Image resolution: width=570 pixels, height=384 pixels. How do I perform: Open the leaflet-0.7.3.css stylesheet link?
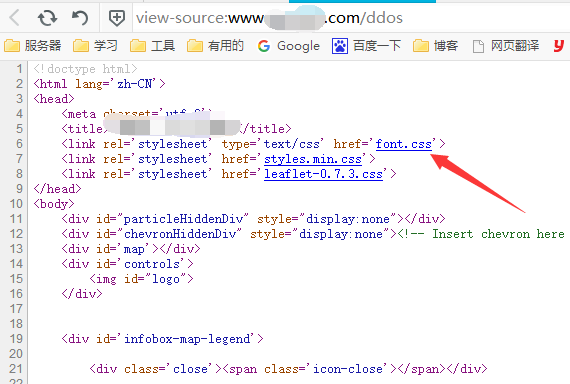click(324, 174)
